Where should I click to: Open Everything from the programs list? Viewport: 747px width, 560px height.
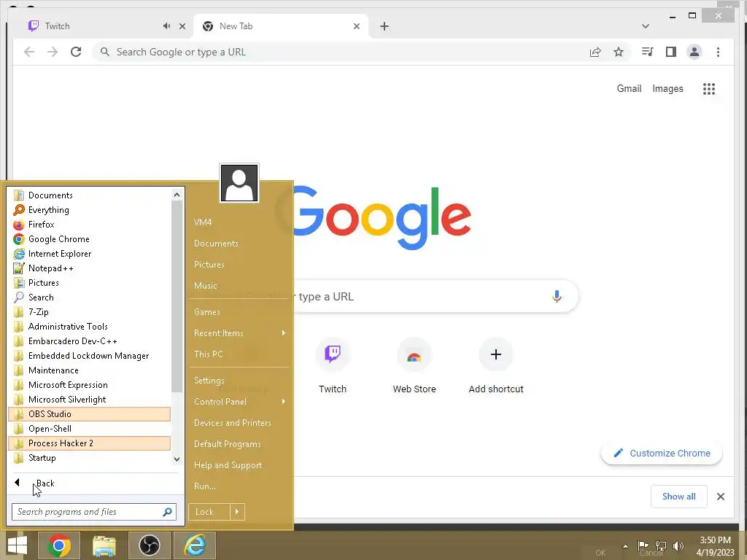click(90, 210)
